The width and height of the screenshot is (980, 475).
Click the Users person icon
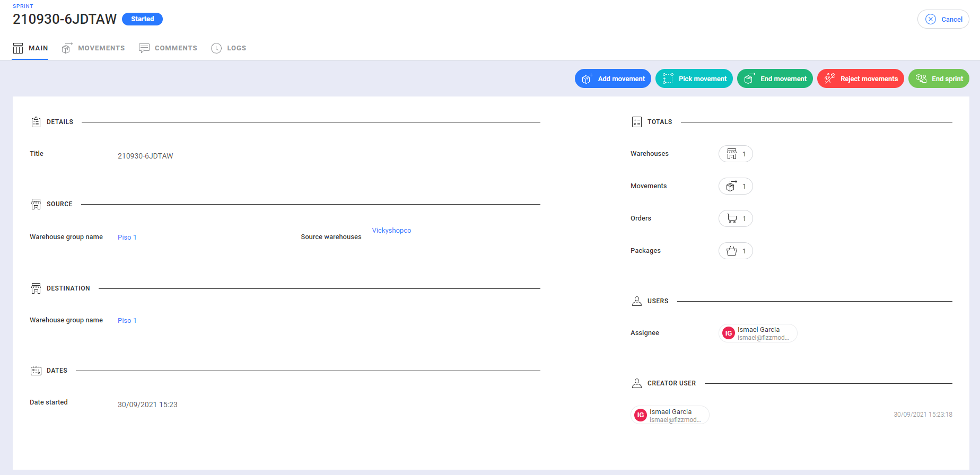coord(637,301)
